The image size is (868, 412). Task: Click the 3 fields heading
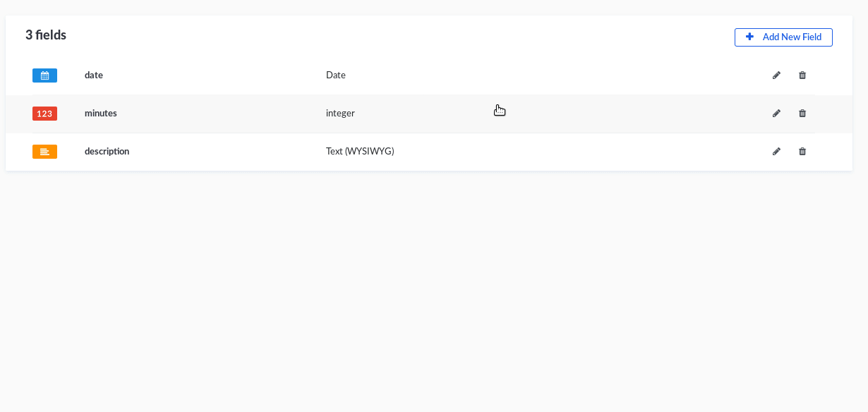pos(46,34)
